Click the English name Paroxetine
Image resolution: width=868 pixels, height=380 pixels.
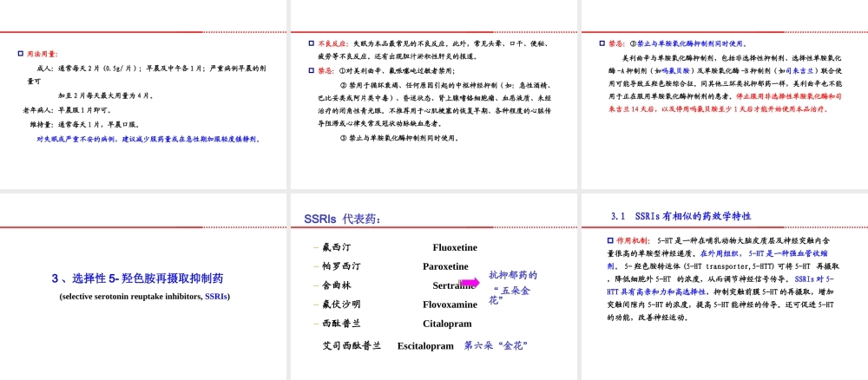pos(445,266)
